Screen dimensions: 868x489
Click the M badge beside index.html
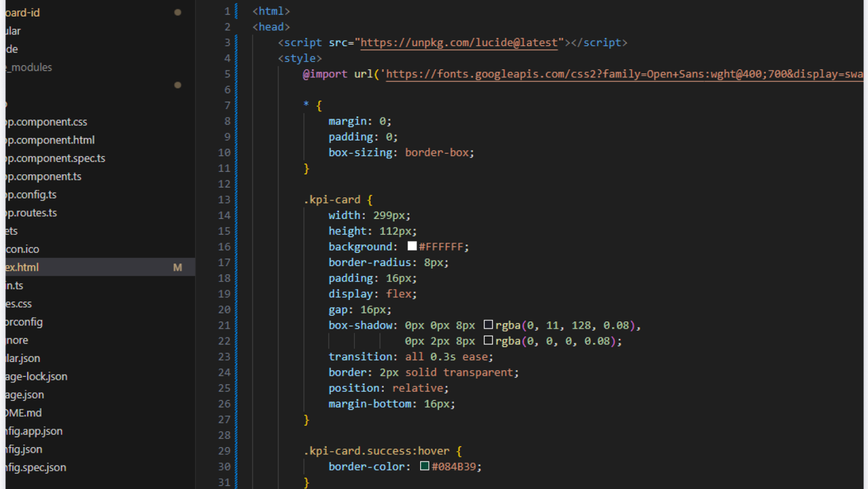(x=177, y=268)
